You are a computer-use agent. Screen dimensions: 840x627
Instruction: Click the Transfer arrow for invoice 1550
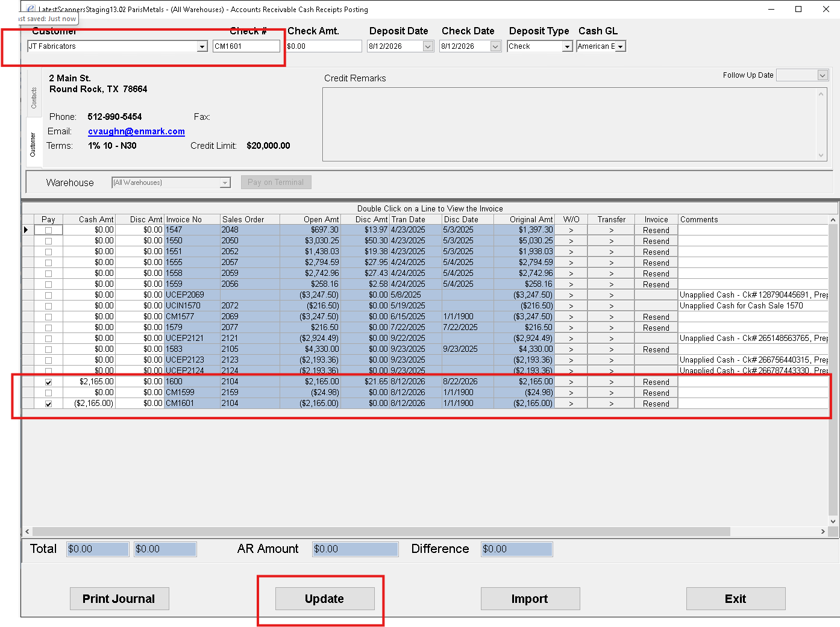(611, 241)
